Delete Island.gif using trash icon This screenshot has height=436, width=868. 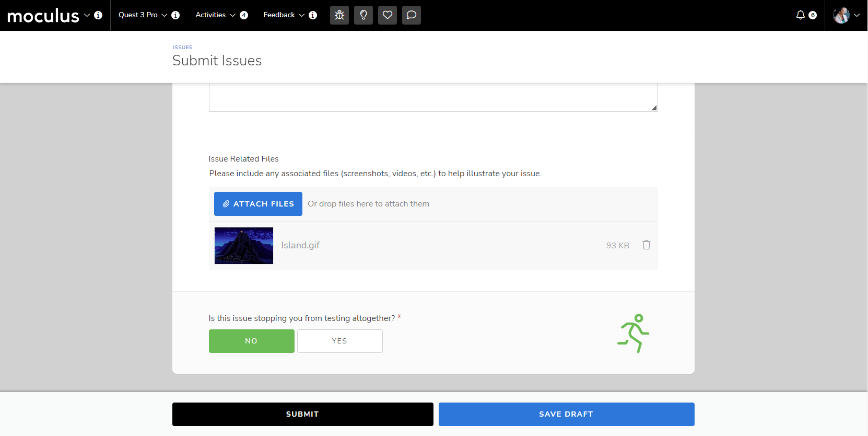[x=646, y=245]
